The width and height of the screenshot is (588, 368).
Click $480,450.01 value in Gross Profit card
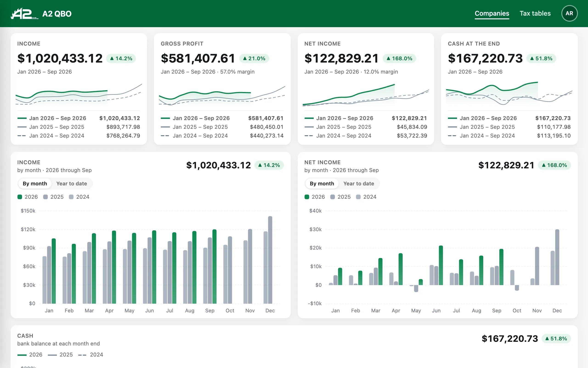[267, 127]
